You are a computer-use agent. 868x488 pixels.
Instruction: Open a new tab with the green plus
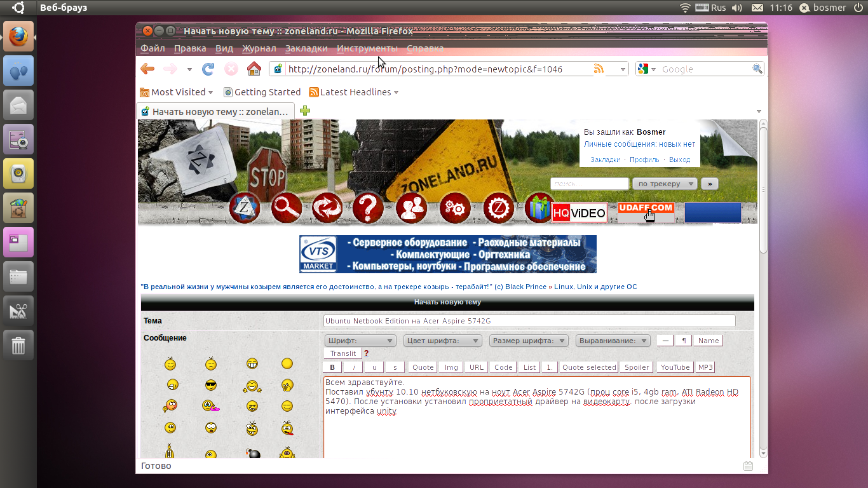(305, 111)
